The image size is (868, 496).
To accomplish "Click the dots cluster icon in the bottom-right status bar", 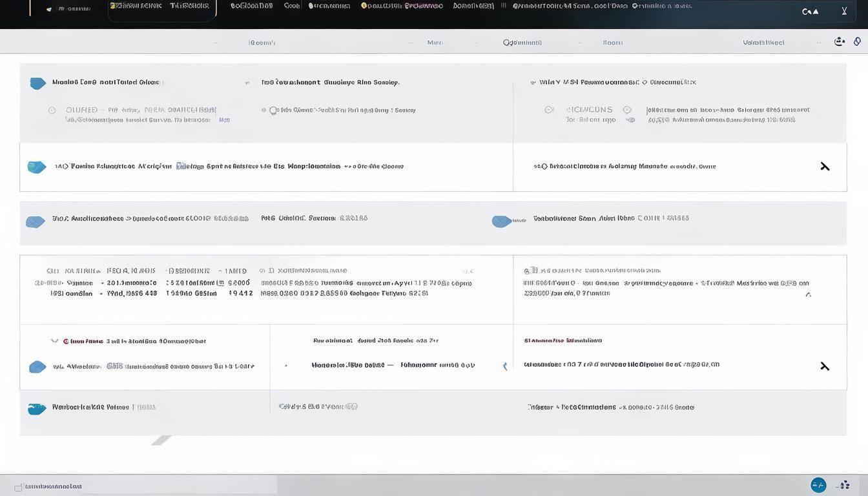I will tap(843, 485).
